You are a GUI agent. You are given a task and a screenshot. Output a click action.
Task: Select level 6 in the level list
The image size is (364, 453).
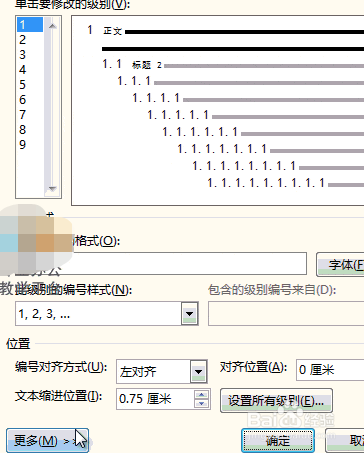30,100
